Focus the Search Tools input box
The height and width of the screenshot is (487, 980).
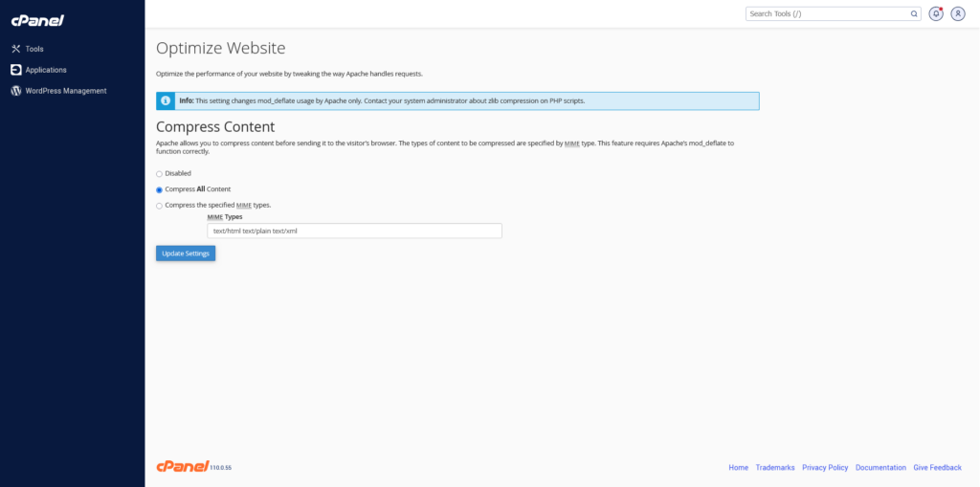(826, 14)
